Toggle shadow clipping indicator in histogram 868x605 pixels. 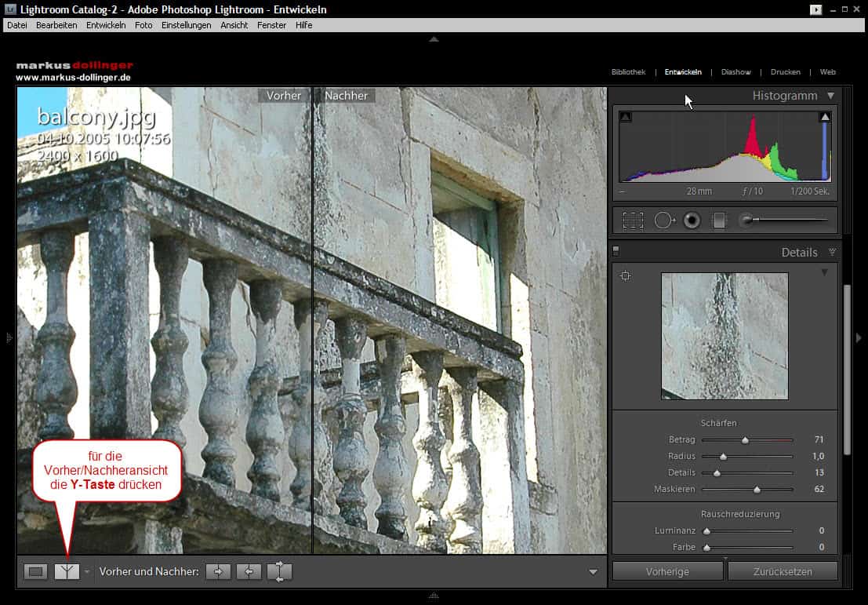click(x=625, y=117)
